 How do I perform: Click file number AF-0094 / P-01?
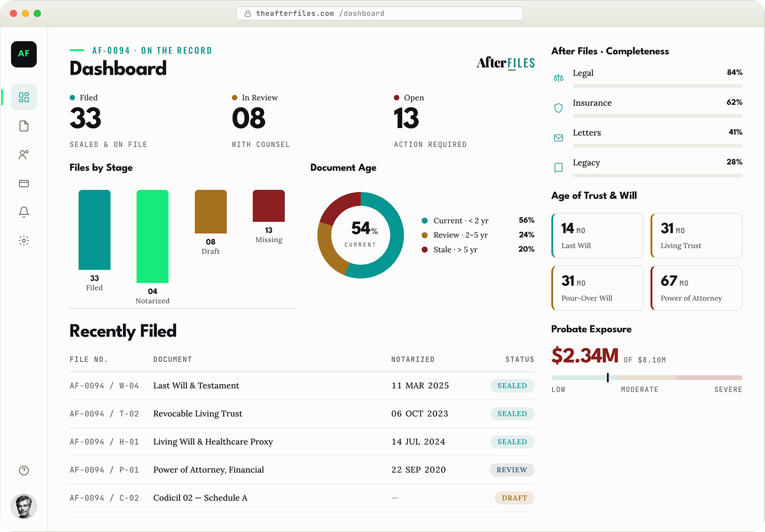click(x=104, y=470)
